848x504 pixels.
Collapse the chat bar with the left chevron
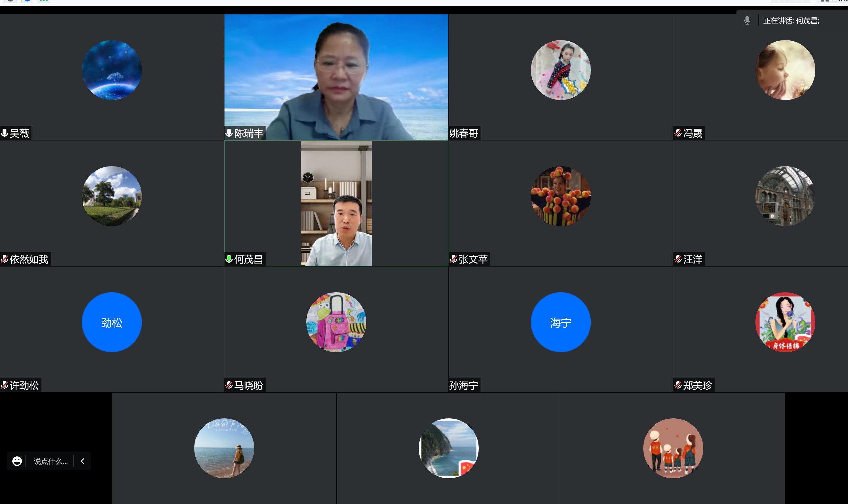[x=82, y=461]
